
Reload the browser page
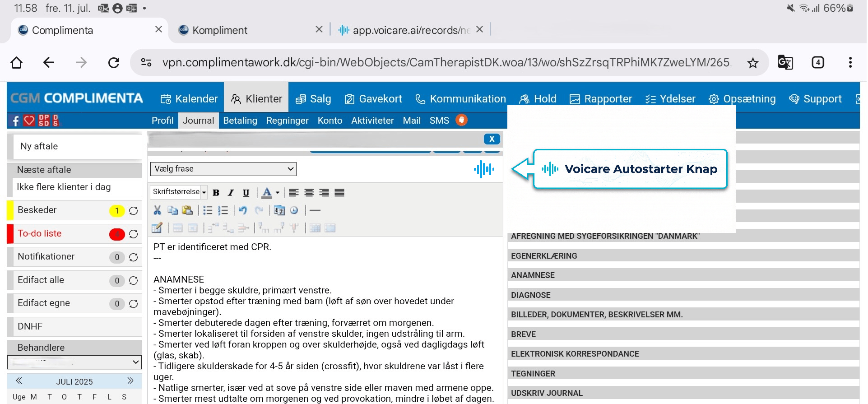[x=114, y=62]
